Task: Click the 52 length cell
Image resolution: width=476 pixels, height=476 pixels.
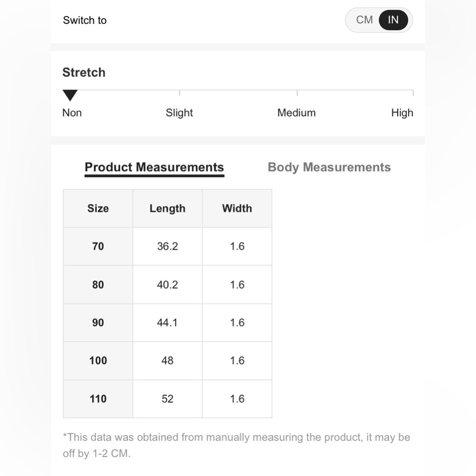Action: 167,399
